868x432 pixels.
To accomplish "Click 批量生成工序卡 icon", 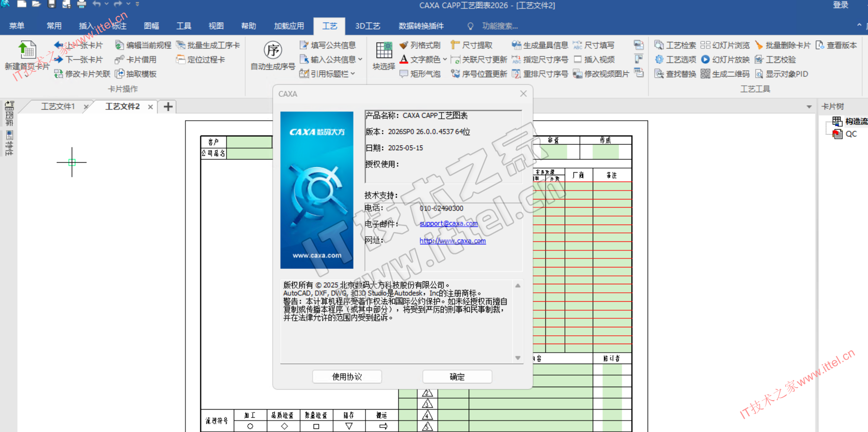I will click(181, 45).
